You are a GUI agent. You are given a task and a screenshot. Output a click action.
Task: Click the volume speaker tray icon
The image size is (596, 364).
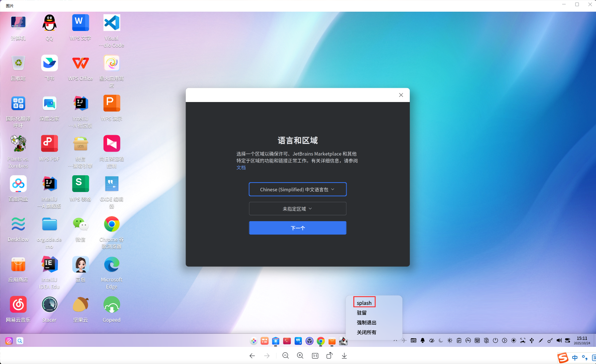pos(559,341)
